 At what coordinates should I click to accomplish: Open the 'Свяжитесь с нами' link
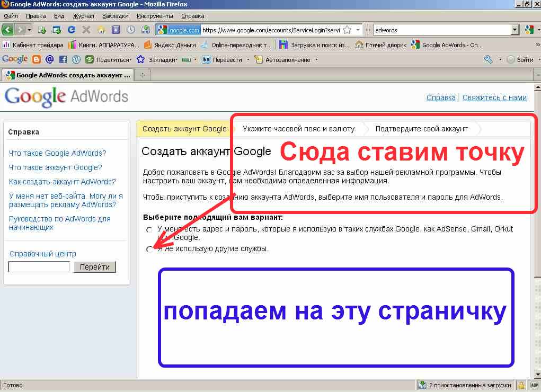[x=494, y=97]
